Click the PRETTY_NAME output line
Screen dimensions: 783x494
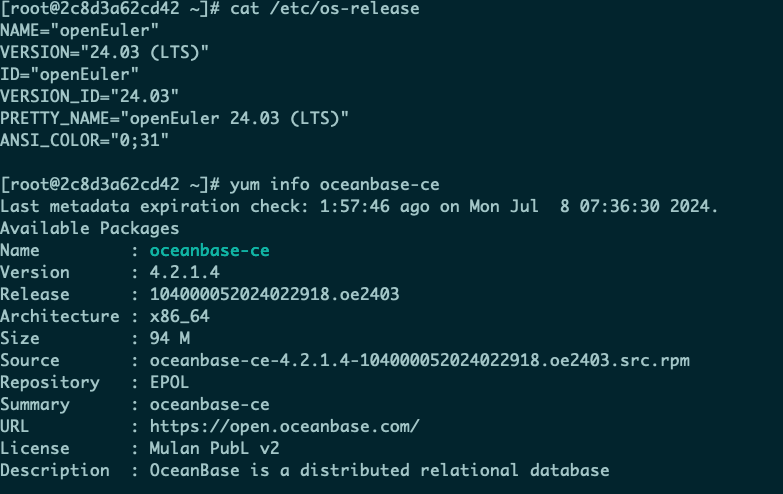[x=175, y=118]
